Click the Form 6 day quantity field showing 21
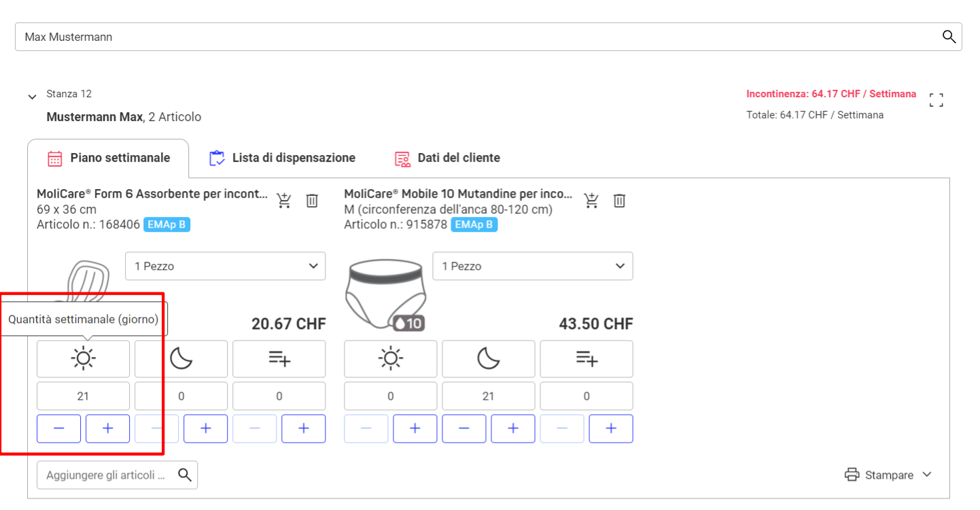Viewport: 980px width, 510px height. (x=83, y=396)
